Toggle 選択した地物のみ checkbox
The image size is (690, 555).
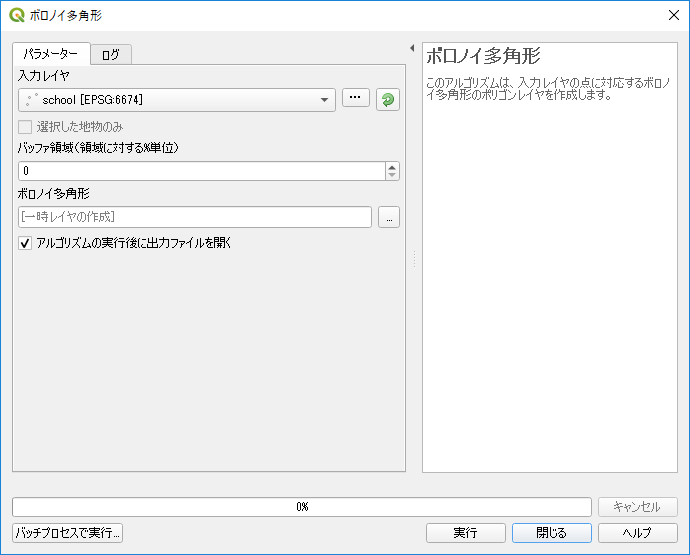point(25,127)
